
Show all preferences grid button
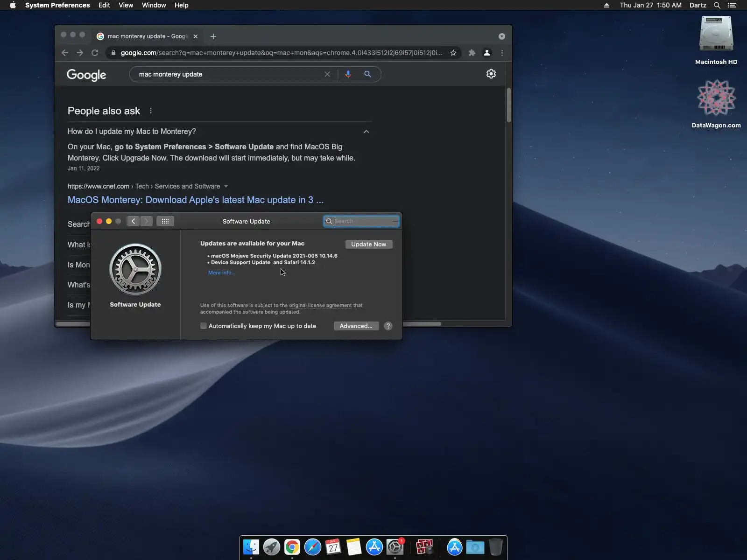coord(165,221)
